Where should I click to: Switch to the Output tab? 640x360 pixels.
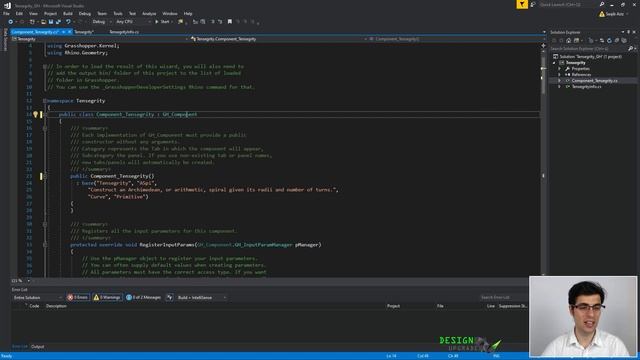[x=38, y=347]
